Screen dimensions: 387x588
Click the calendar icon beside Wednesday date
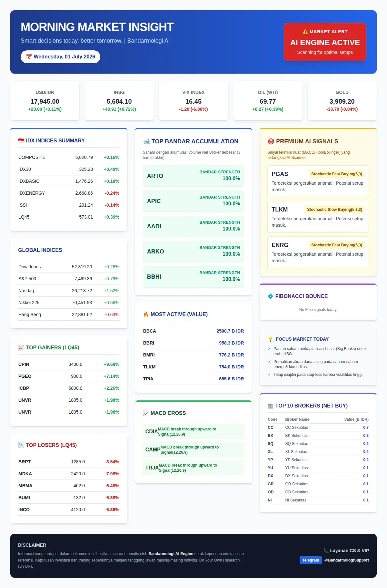tap(29, 57)
